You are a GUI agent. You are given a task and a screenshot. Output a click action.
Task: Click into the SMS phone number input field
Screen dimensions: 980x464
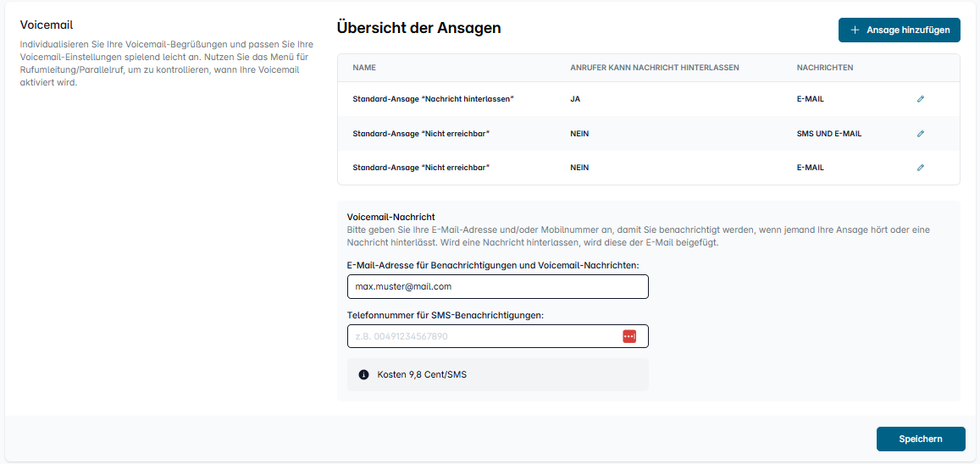pos(483,336)
